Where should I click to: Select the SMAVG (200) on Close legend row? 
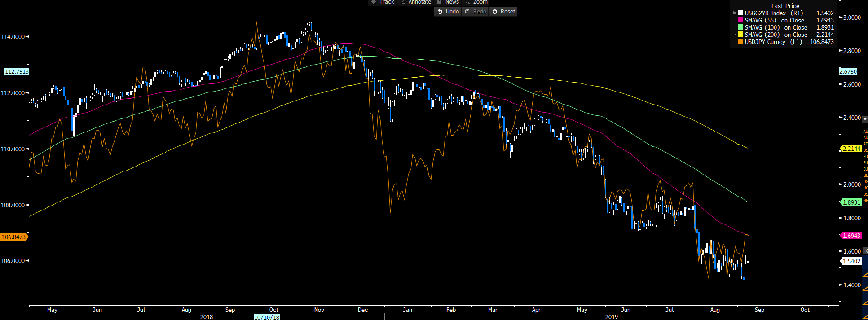[786, 35]
